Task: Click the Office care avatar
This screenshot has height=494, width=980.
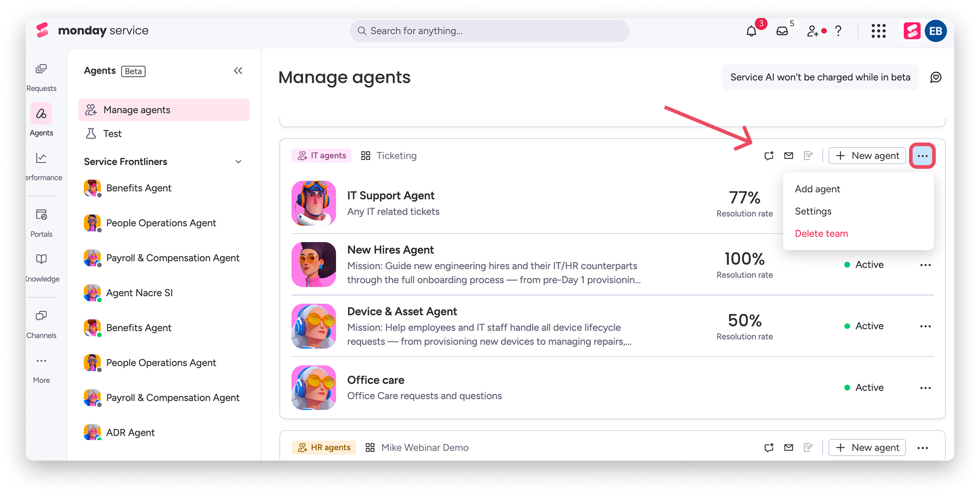Action: click(314, 387)
